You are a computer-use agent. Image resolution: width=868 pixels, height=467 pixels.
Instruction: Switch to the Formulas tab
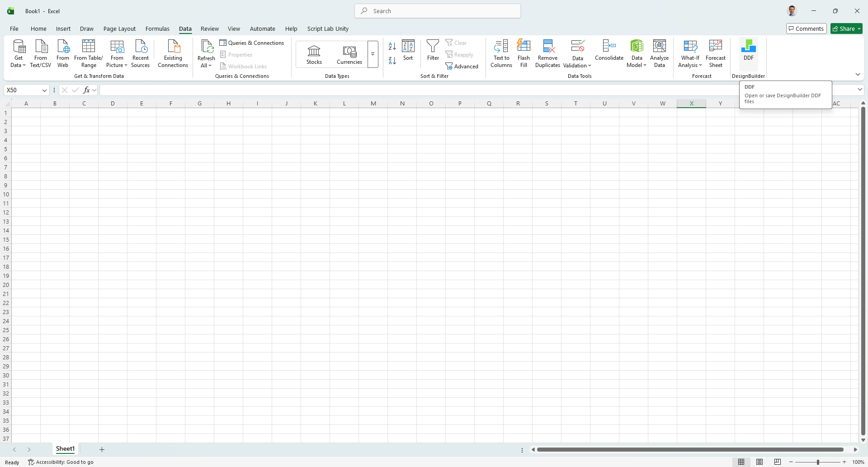click(x=157, y=29)
